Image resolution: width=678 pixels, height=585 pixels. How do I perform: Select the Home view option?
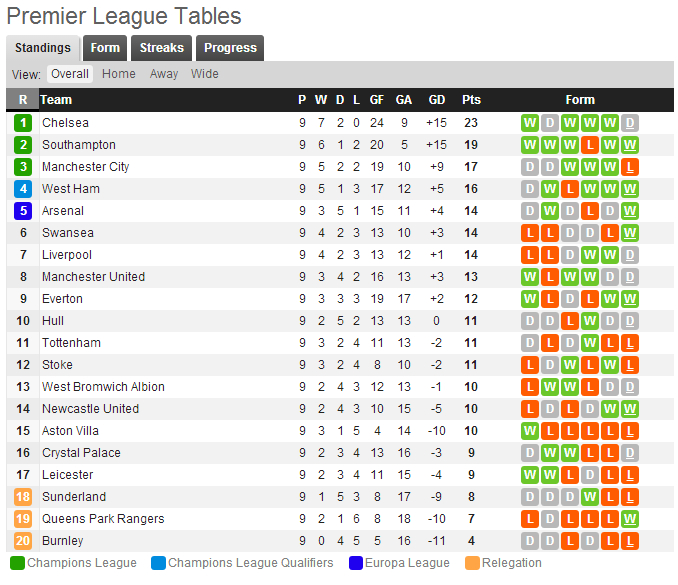coord(118,74)
